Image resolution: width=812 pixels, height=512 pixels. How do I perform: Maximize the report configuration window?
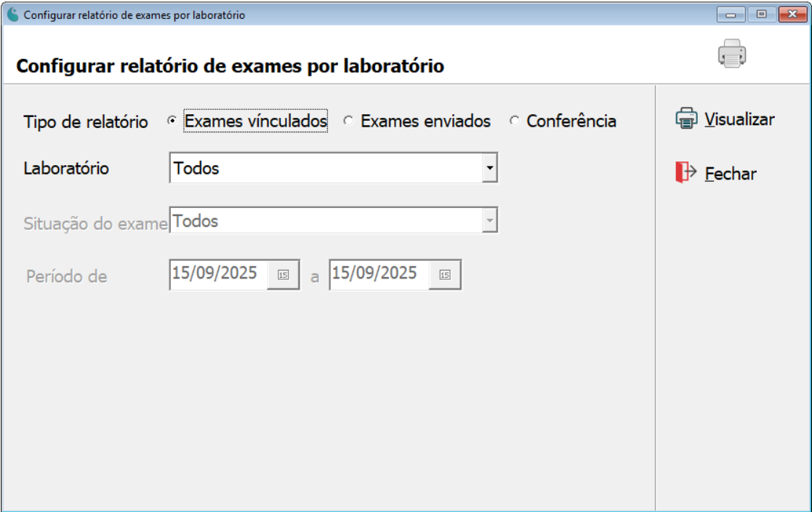(x=761, y=15)
